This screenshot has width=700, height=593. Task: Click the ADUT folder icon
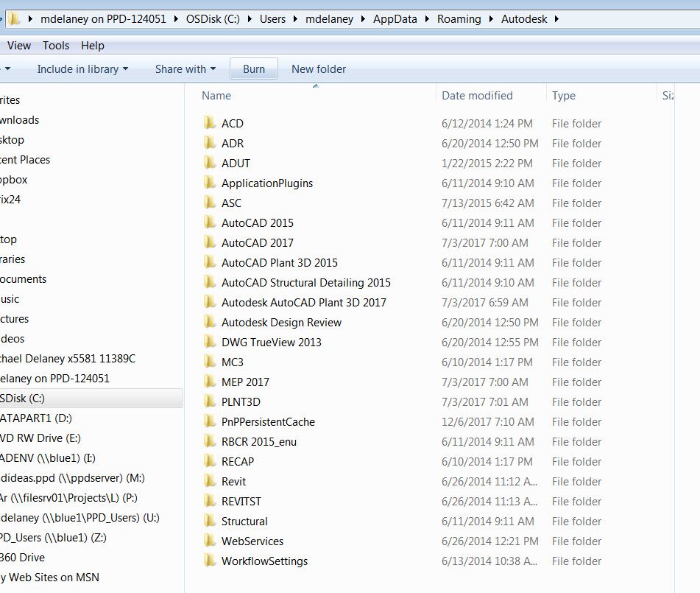pyautogui.click(x=209, y=163)
